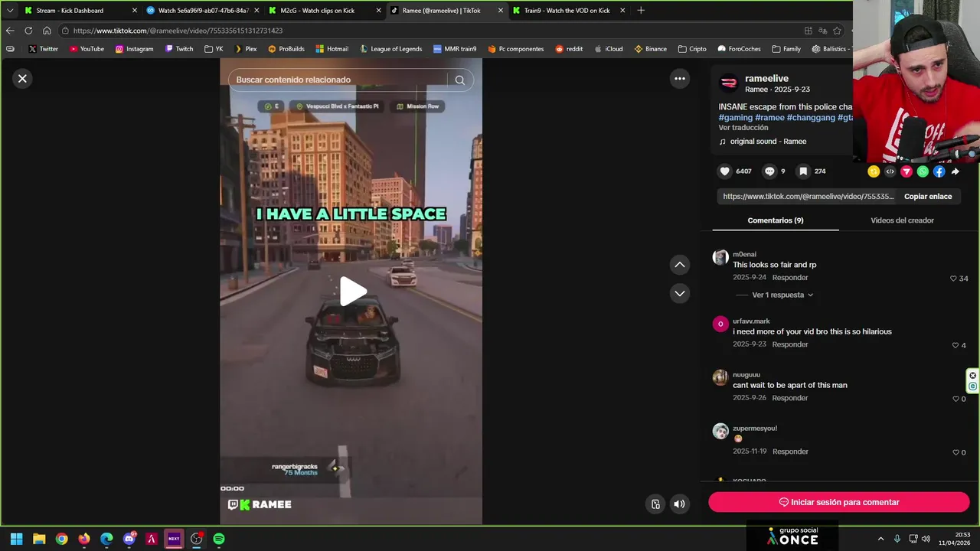980x551 pixels.
Task: Expand 'Ver 1 respuesta' under m0enai comment
Action: pyautogui.click(x=782, y=295)
